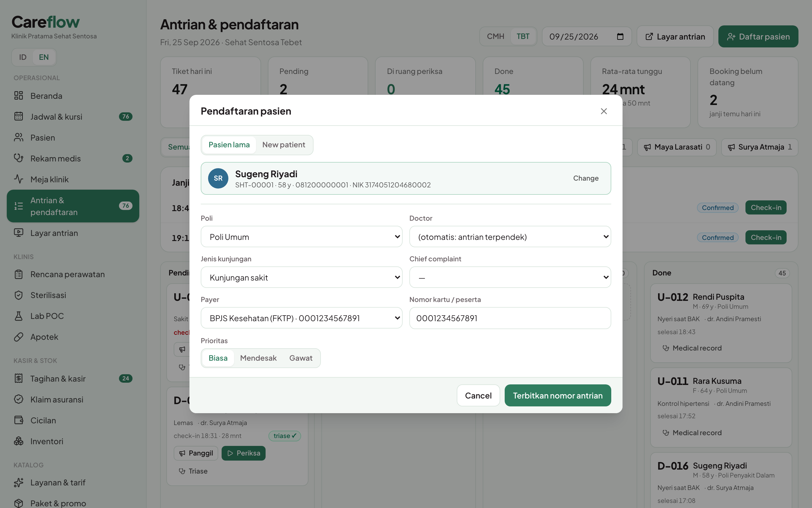
Task: Click the Daftar pasien button
Action: (758, 36)
